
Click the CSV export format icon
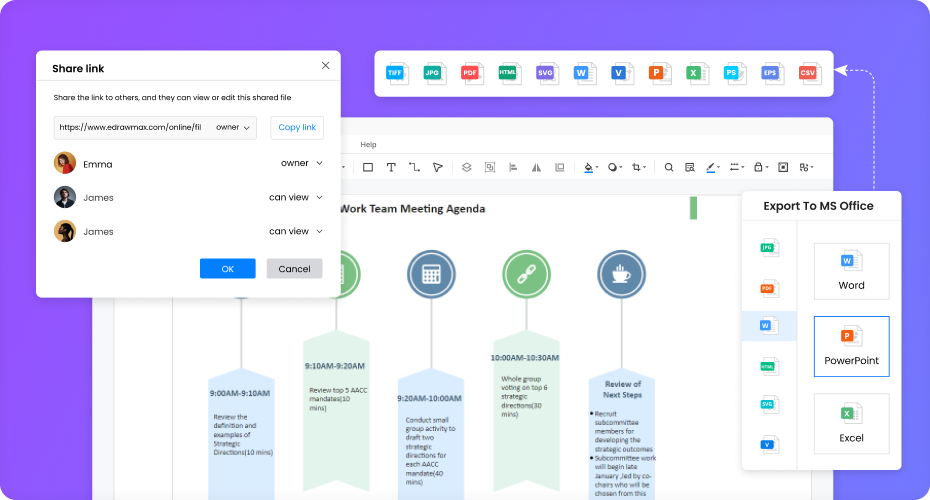pos(808,73)
